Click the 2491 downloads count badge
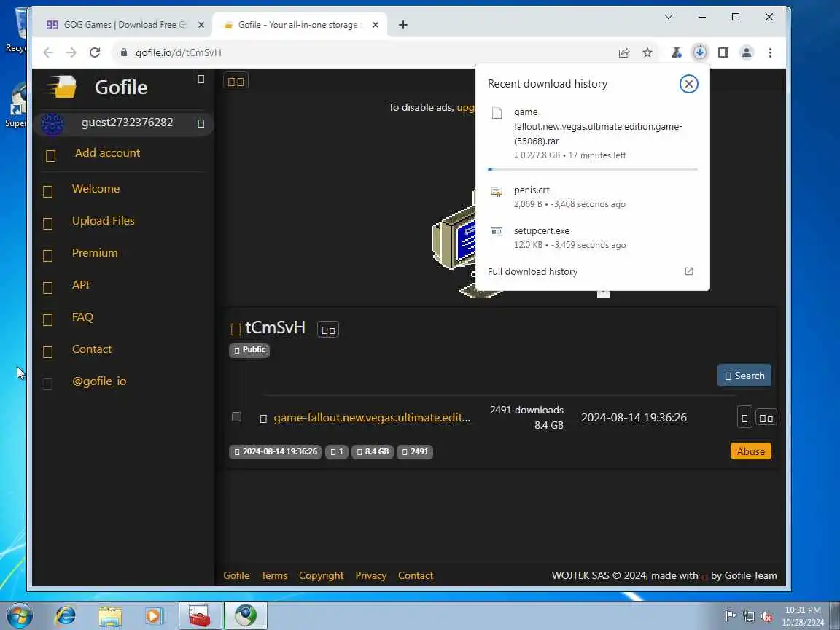 pyautogui.click(x=415, y=451)
